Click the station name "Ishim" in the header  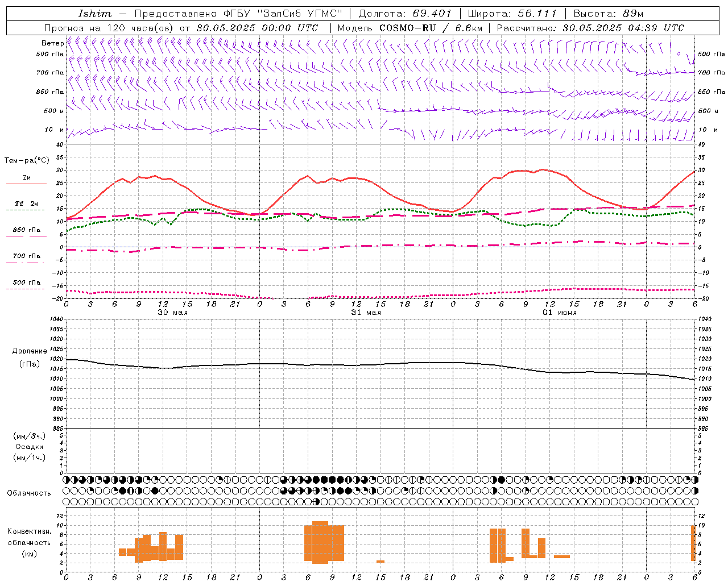coord(95,14)
